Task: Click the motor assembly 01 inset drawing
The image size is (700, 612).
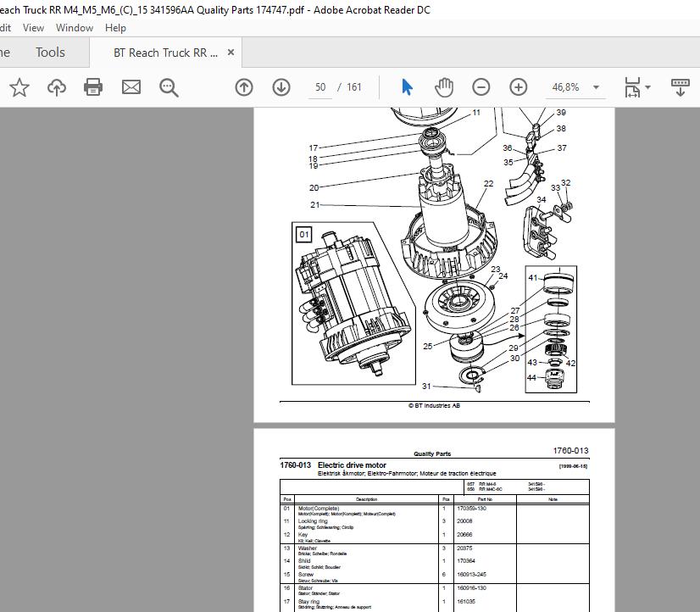Action: (353, 303)
